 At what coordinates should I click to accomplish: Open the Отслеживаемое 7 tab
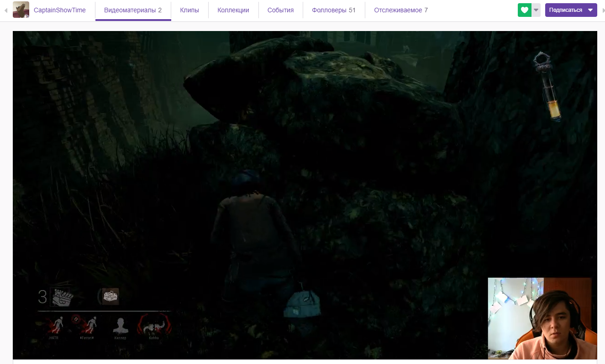click(401, 10)
